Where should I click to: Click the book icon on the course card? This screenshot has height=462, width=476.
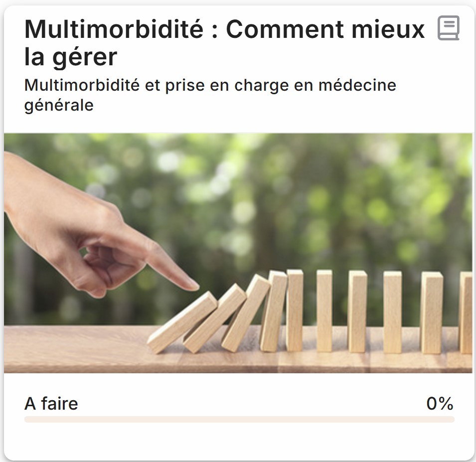click(x=448, y=28)
